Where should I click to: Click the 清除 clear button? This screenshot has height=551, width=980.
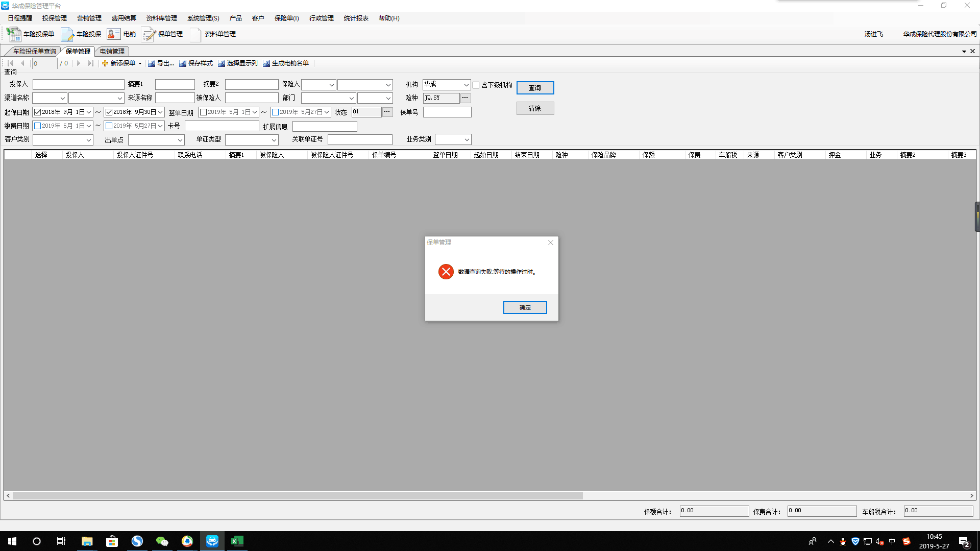pos(535,108)
